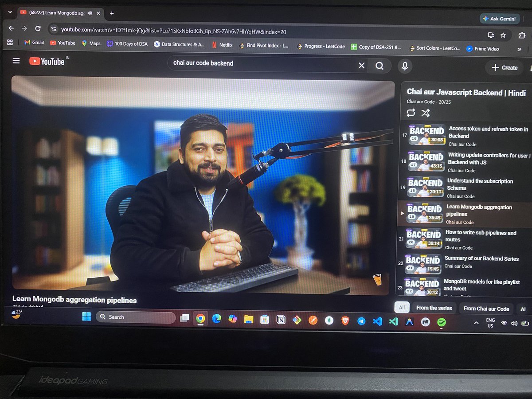Open the apps grid icon in bookmarks bar

(10, 43)
